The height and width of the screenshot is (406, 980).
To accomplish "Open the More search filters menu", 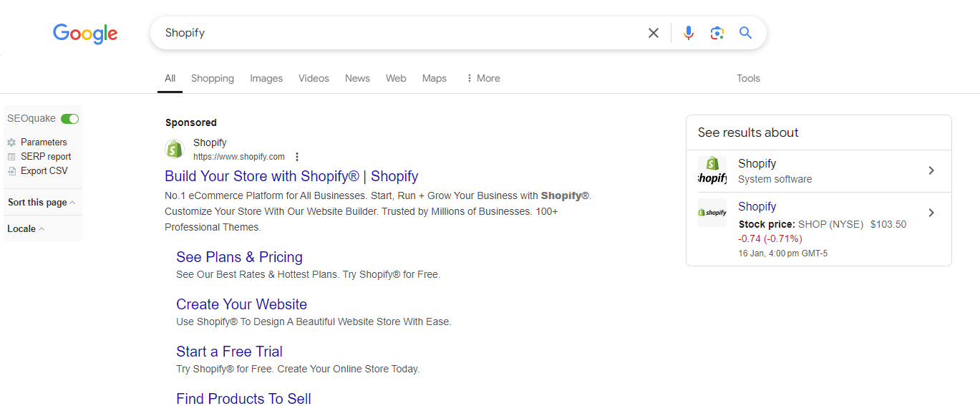I will tap(483, 78).
